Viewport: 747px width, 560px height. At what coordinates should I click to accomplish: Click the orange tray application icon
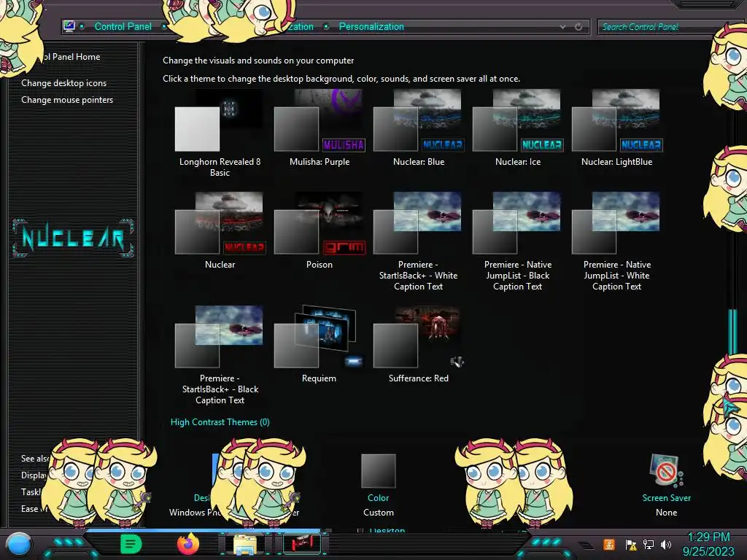click(609, 544)
